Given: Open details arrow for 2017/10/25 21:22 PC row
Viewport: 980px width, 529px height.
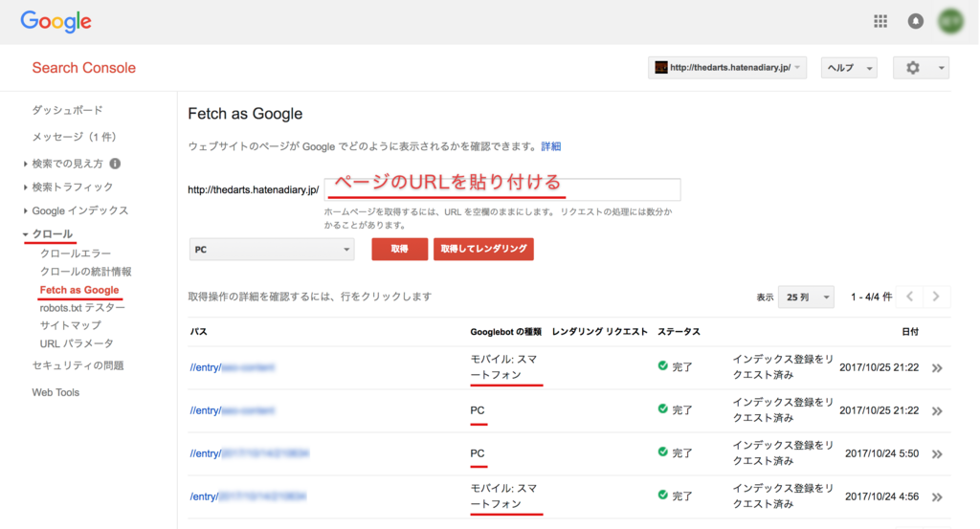Looking at the screenshot, I should tap(937, 411).
